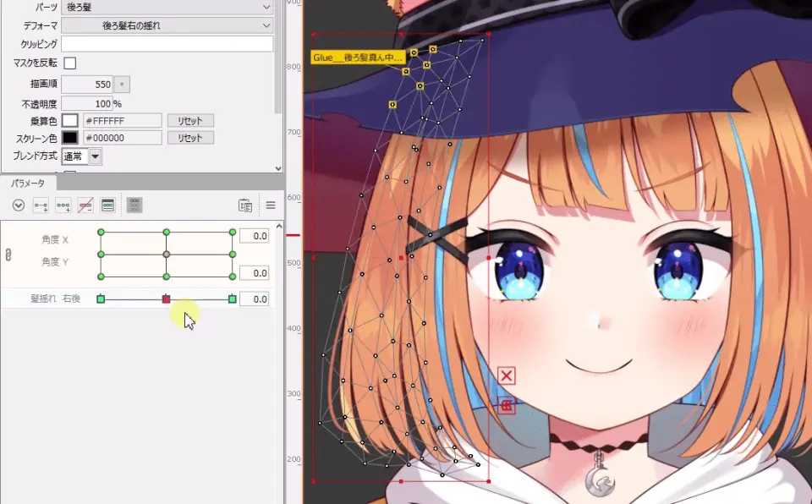Click the 角度 X parameter label

point(55,240)
